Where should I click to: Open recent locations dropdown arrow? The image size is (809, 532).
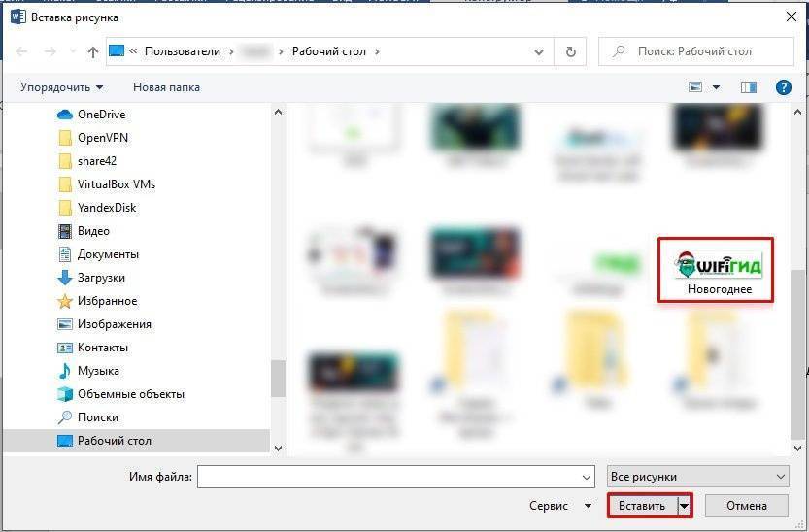click(x=72, y=51)
